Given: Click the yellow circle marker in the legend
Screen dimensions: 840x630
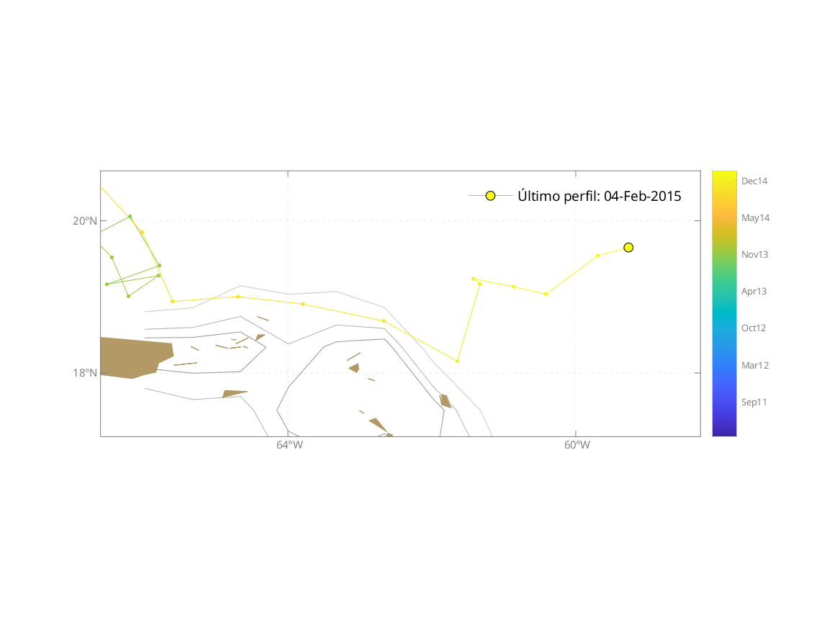Looking at the screenshot, I should pos(490,196).
